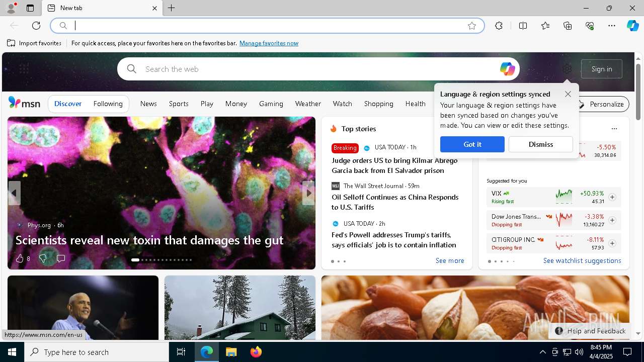Click the Personalize button
Image resolution: width=644 pixels, height=362 pixels.
coord(602,104)
